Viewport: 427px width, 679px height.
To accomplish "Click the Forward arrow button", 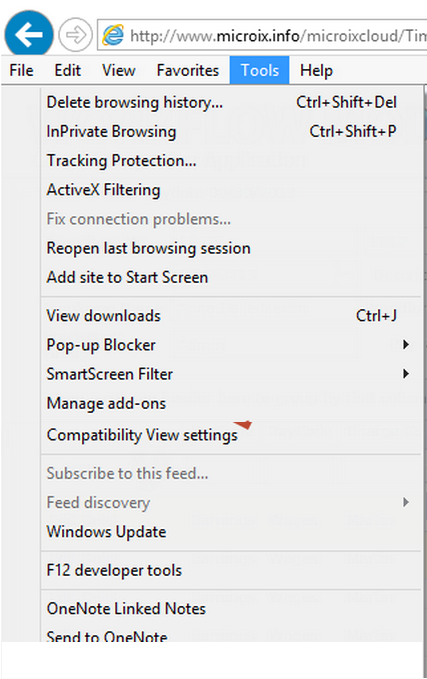I will coord(75,35).
